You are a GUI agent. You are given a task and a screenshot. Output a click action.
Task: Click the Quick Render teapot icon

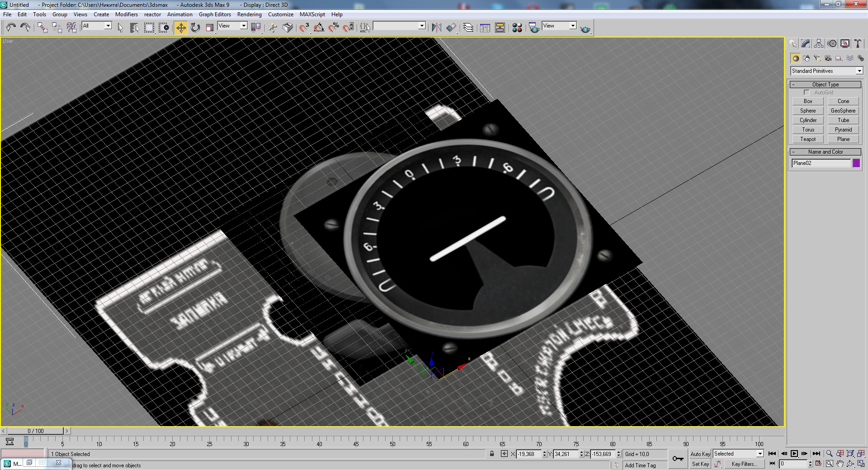coord(585,28)
